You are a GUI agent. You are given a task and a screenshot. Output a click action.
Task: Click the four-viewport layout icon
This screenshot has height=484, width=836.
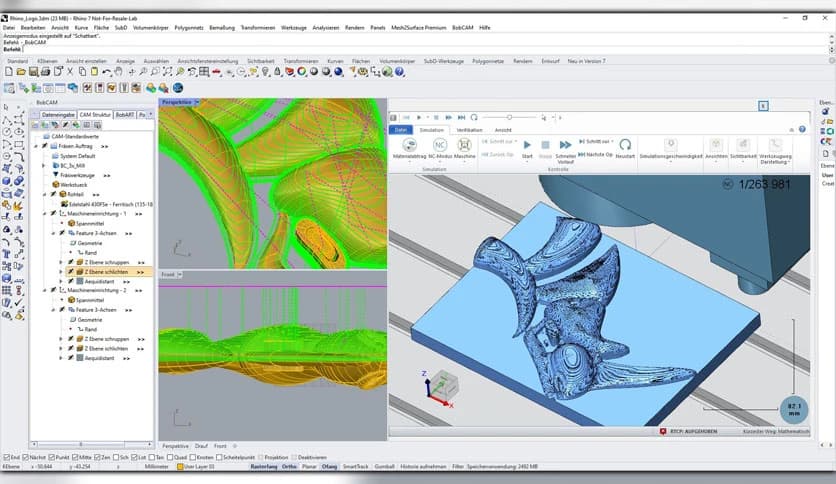tap(204, 71)
